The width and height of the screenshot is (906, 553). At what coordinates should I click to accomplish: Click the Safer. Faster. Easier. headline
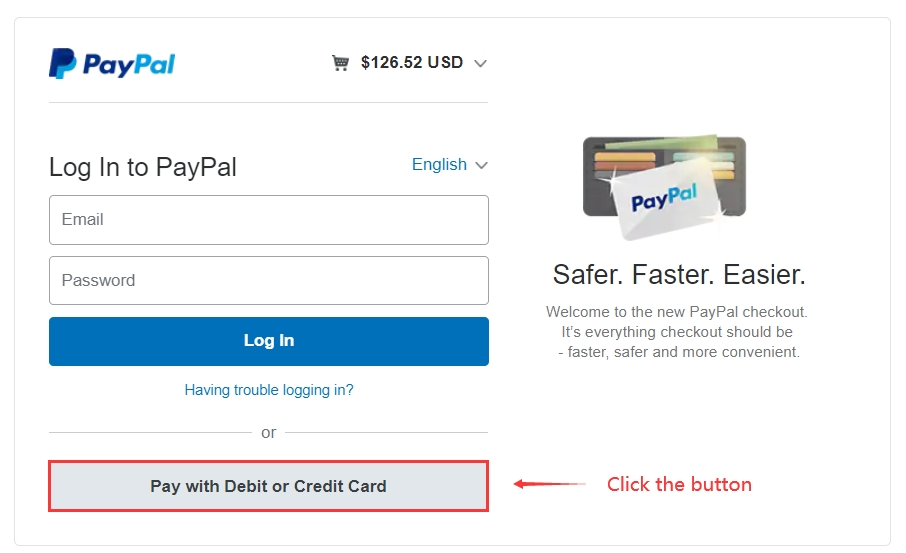pyautogui.click(x=679, y=274)
